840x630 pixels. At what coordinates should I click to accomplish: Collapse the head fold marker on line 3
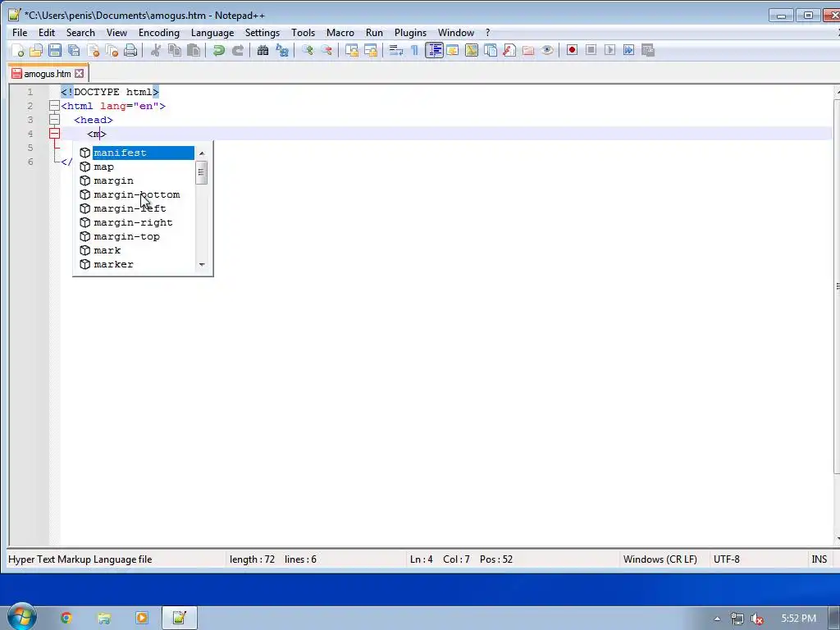click(x=54, y=120)
